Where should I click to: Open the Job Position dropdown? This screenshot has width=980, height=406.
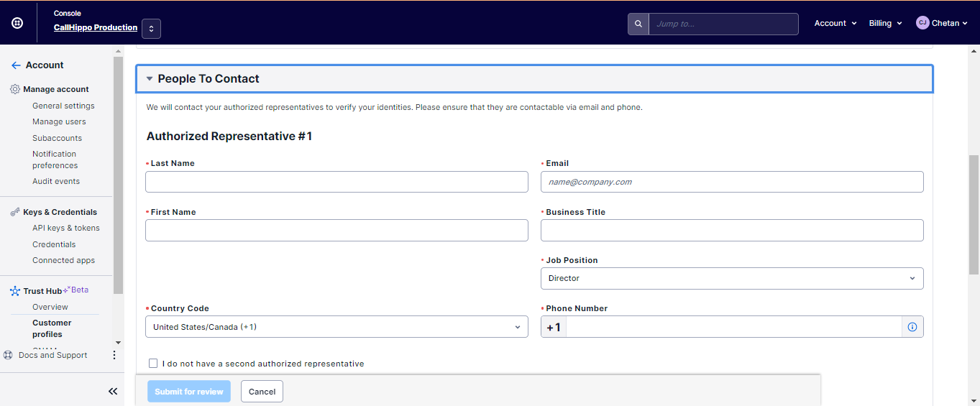coord(732,278)
